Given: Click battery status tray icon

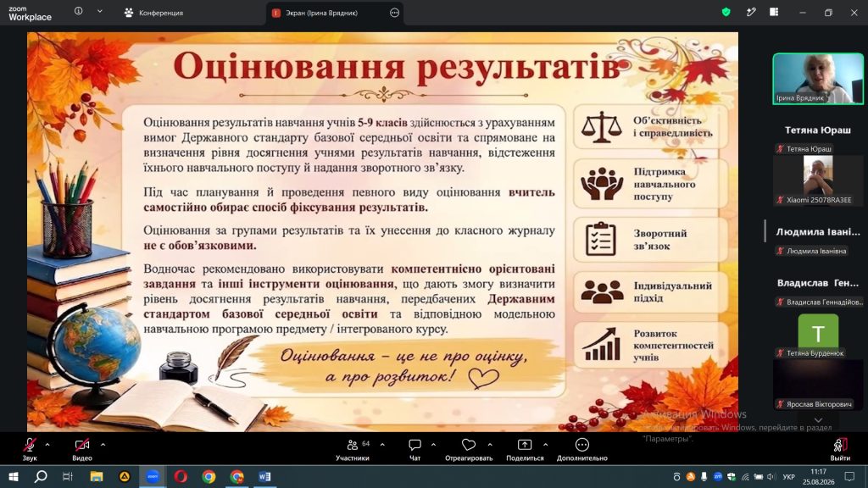Looking at the screenshot, I should click(x=759, y=476).
